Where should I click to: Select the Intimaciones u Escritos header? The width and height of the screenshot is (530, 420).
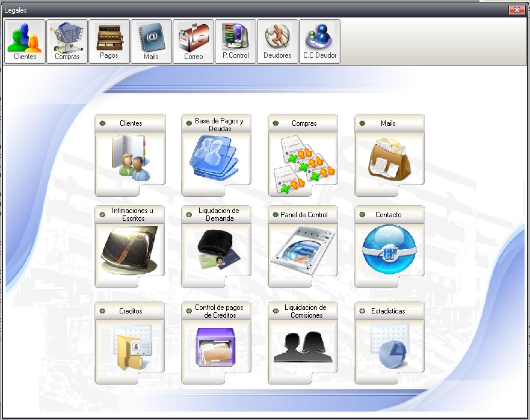pyautogui.click(x=132, y=214)
